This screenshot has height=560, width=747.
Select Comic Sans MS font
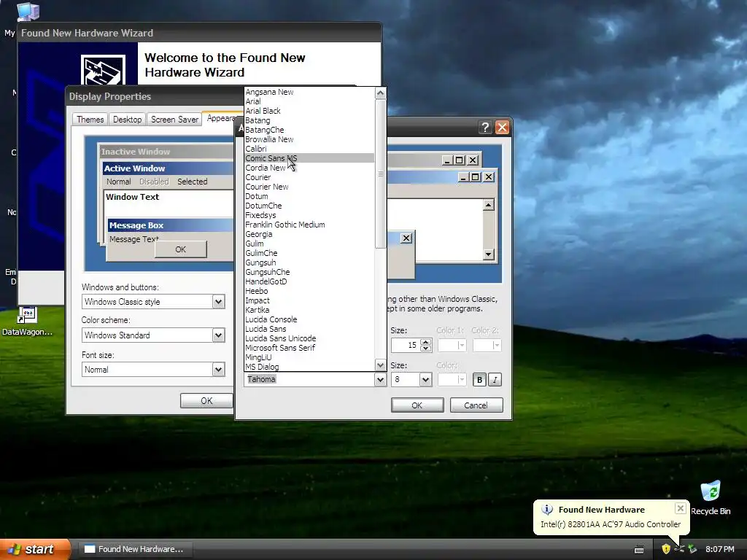(309, 158)
